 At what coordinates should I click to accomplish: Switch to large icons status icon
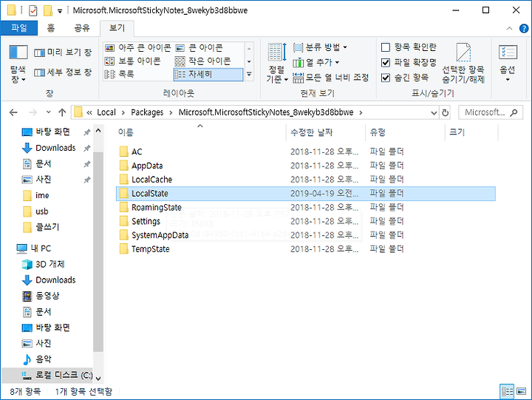click(521, 392)
